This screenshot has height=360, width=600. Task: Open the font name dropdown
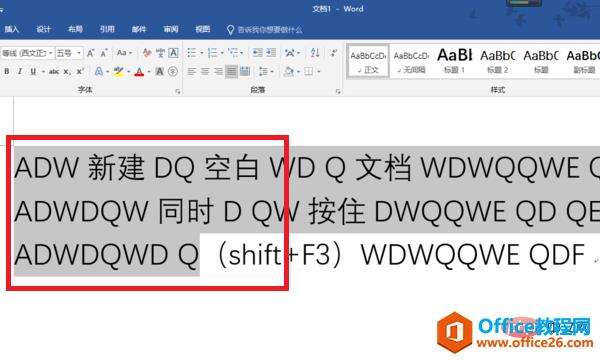coord(27,53)
